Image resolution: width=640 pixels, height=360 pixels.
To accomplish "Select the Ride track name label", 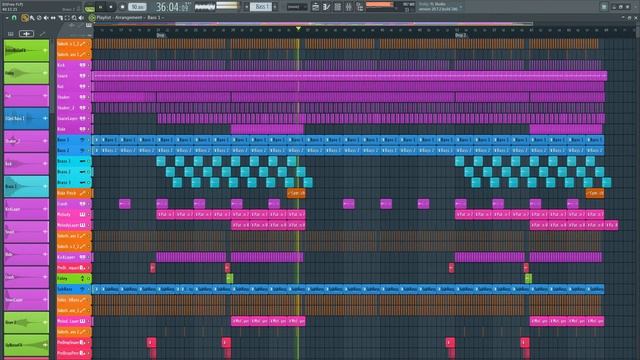I will [62, 129].
